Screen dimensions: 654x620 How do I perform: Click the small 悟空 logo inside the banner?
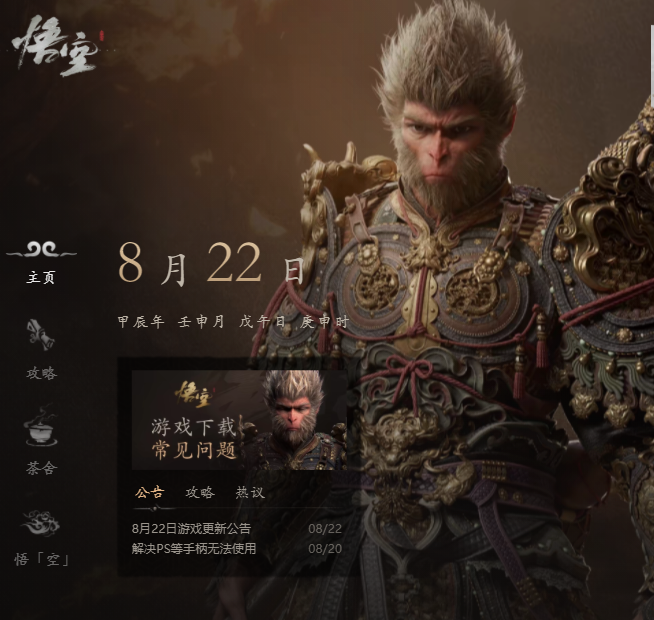coord(193,394)
